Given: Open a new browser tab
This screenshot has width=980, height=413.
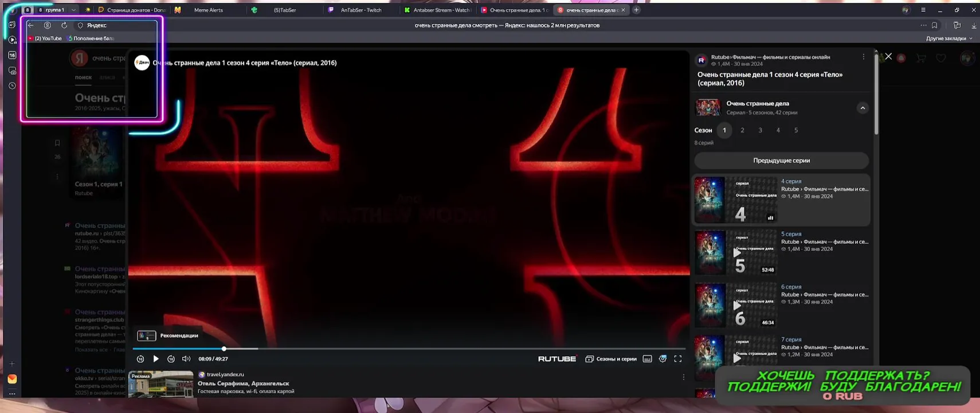Looking at the screenshot, I should (x=636, y=10).
